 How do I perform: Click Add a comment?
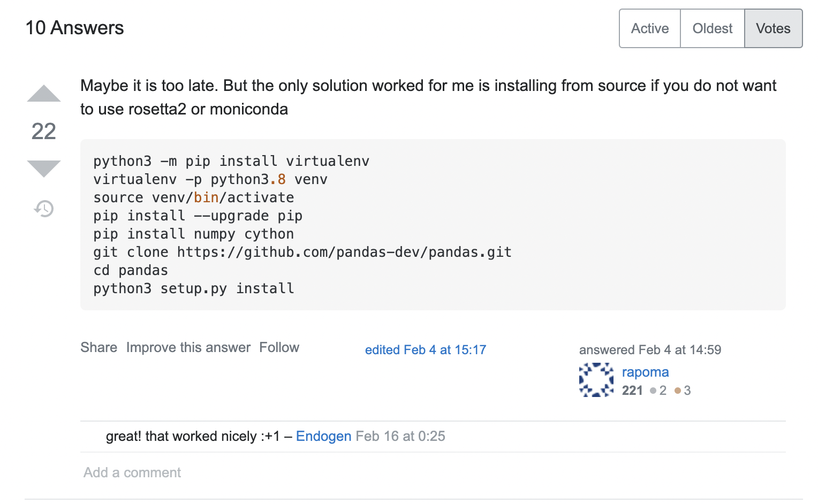(x=132, y=472)
